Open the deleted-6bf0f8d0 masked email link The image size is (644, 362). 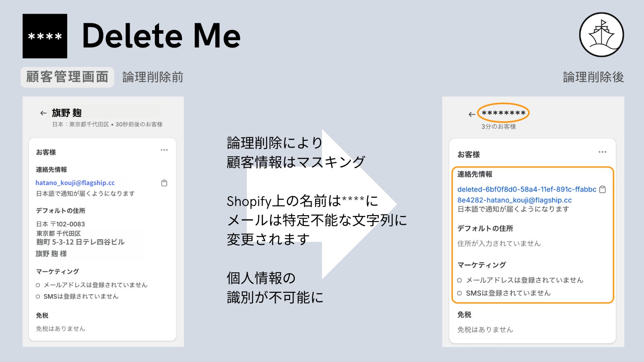[526, 189]
